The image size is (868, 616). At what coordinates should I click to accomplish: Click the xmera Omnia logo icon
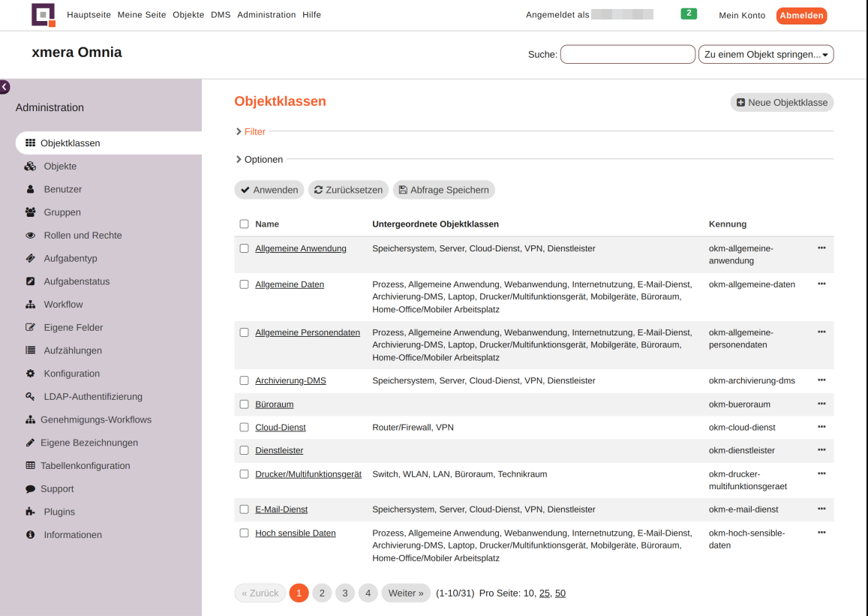pyautogui.click(x=44, y=15)
